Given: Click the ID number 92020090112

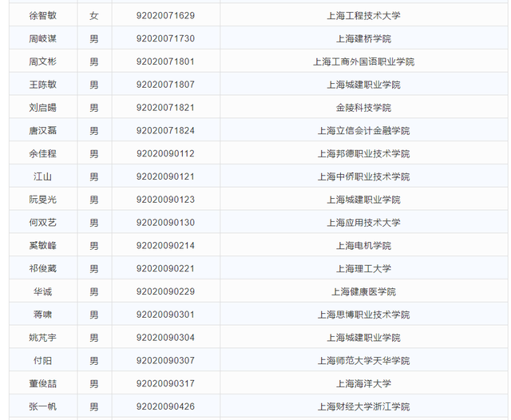Looking at the screenshot, I should (x=165, y=153).
